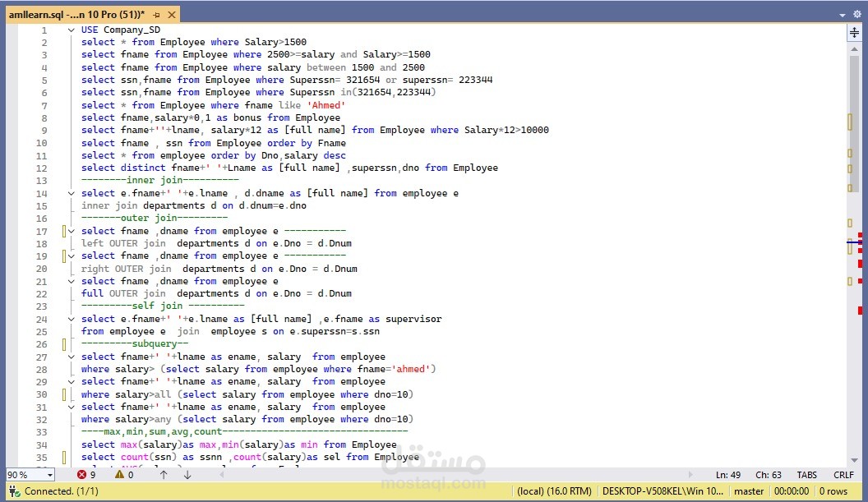Collapse the self join query at line 24

coord(71,319)
